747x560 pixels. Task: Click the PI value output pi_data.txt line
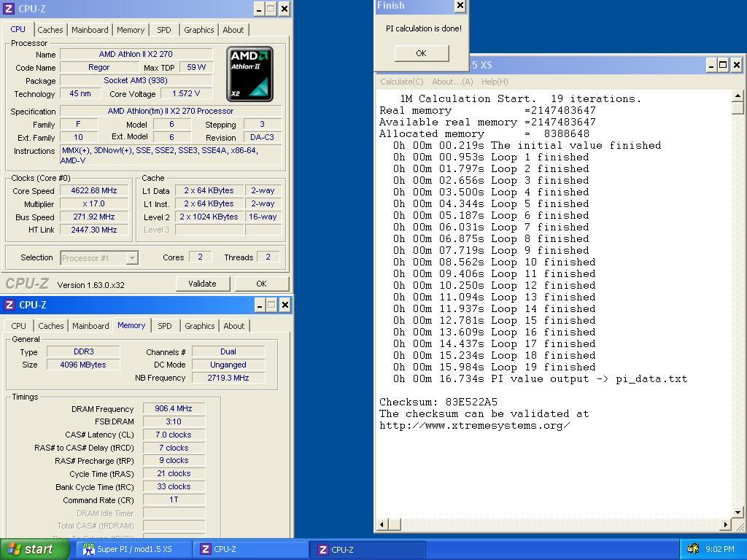click(x=541, y=379)
